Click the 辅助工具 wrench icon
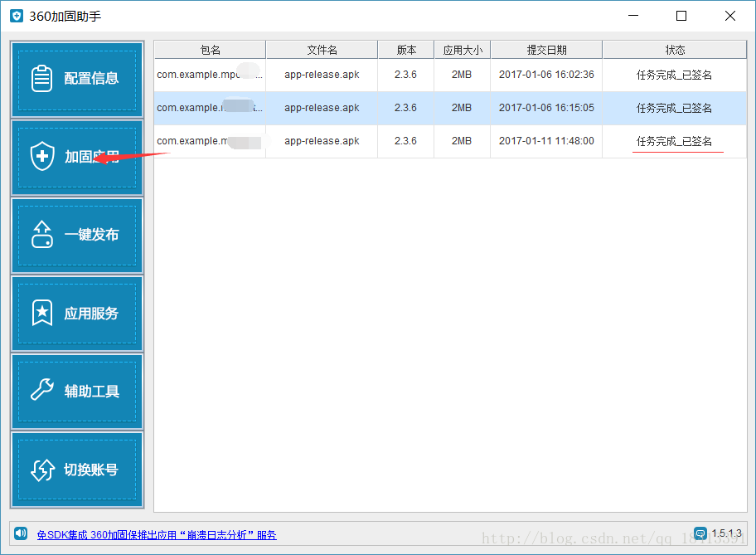The height and width of the screenshot is (555, 756). pyautogui.click(x=42, y=391)
